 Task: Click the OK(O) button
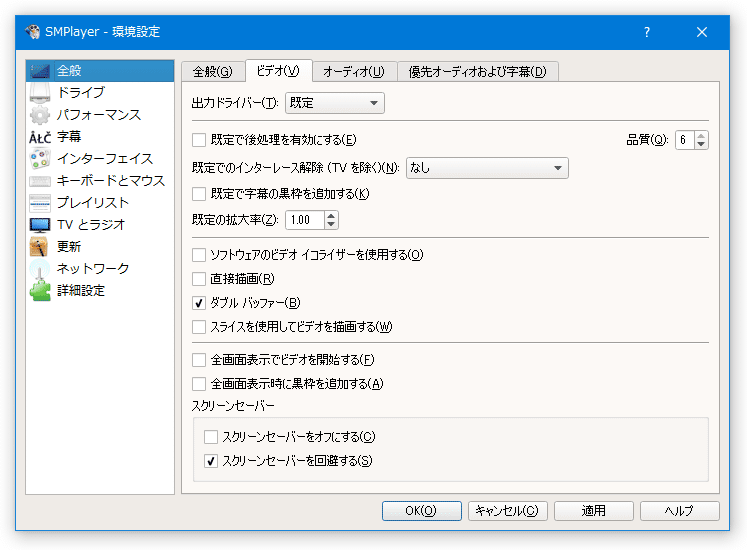[421, 511]
